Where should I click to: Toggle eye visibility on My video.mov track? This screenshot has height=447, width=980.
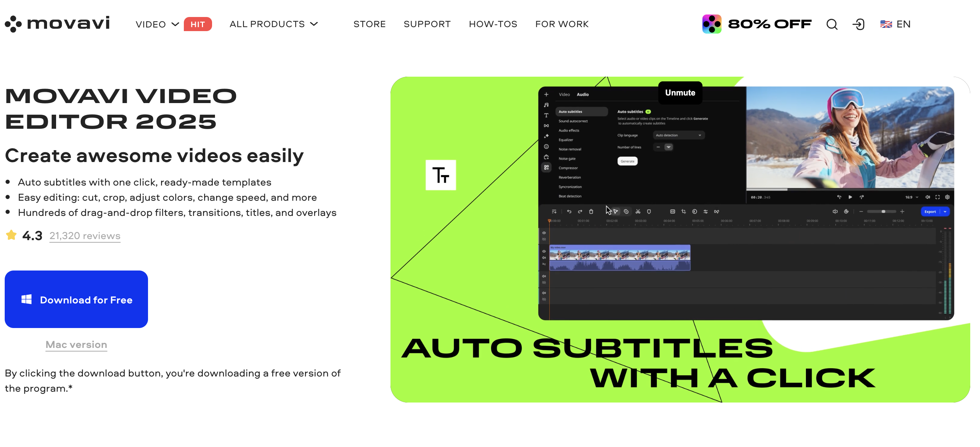point(544,252)
